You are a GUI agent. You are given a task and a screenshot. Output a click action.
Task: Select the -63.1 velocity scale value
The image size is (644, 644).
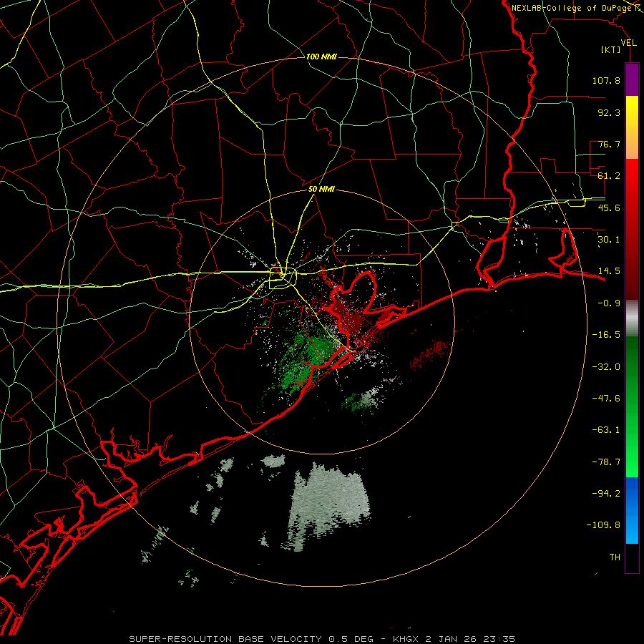tap(606, 430)
